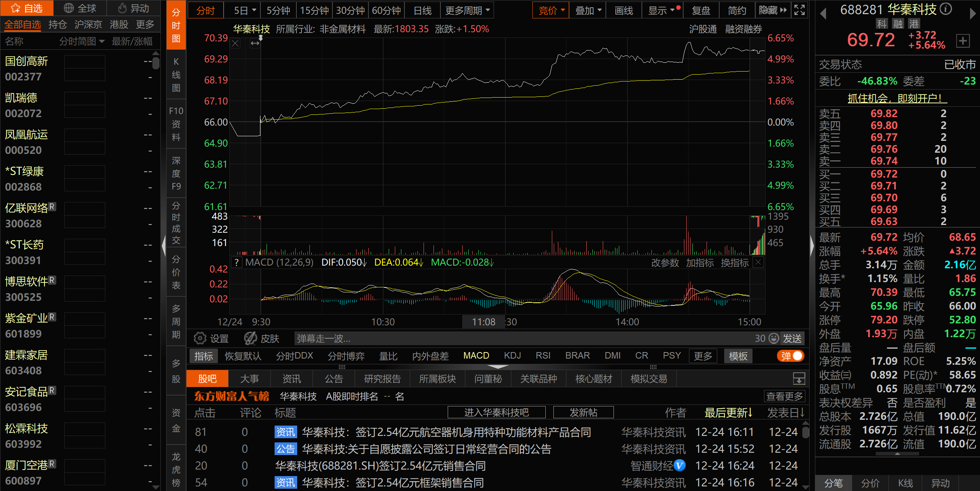Viewport: 980px width, 491px height.
Task: Go to the previous stock arrow
Action: point(823,14)
